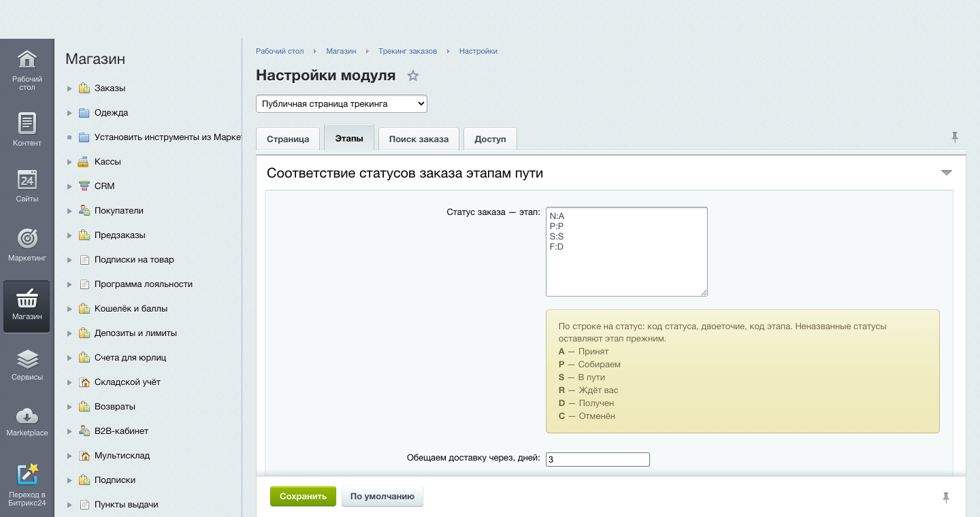Screen dimensions: 980x517
Task: Open the Marketplace cloud icon
Action: [27, 416]
